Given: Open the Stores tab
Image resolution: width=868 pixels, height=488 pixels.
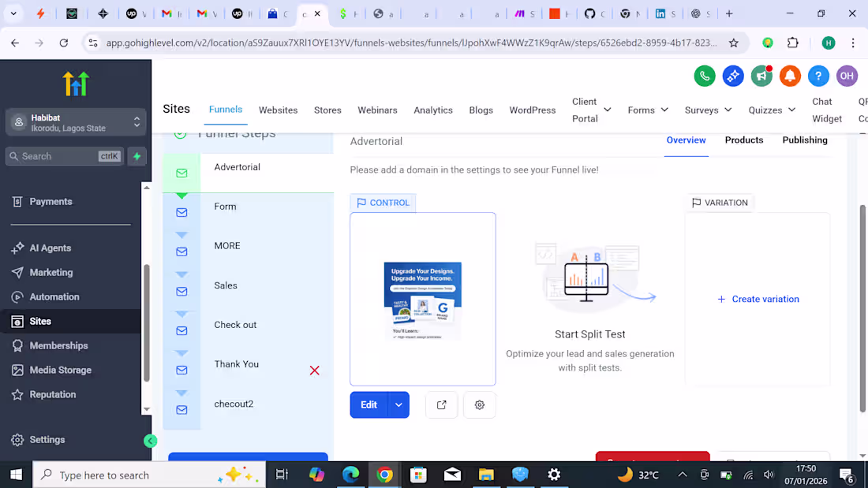Looking at the screenshot, I should click(x=327, y=110).
